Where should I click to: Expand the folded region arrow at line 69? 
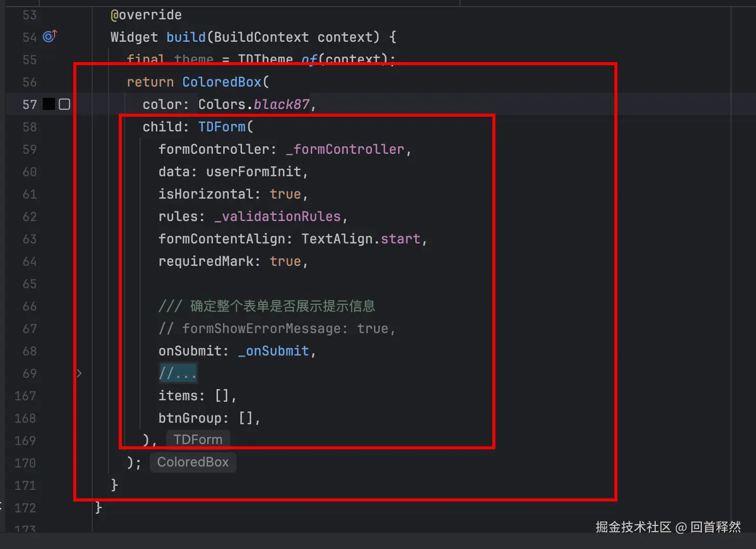point(79,373)
